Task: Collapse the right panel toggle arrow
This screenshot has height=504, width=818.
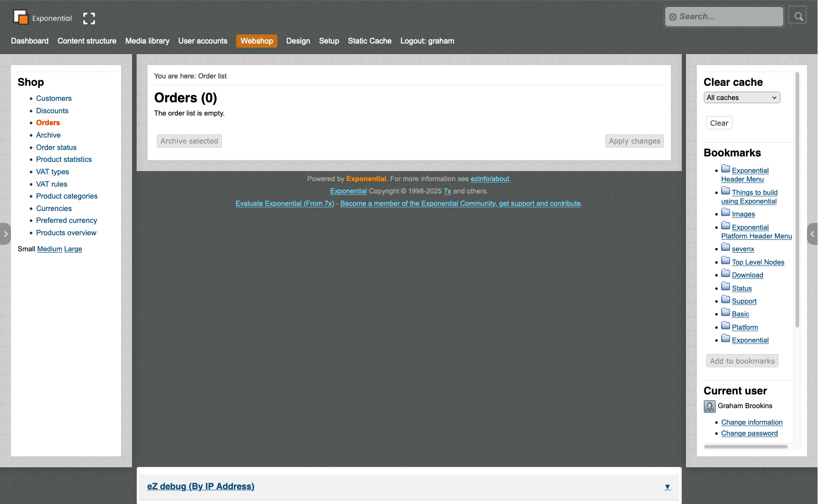Action: [812, 234]
